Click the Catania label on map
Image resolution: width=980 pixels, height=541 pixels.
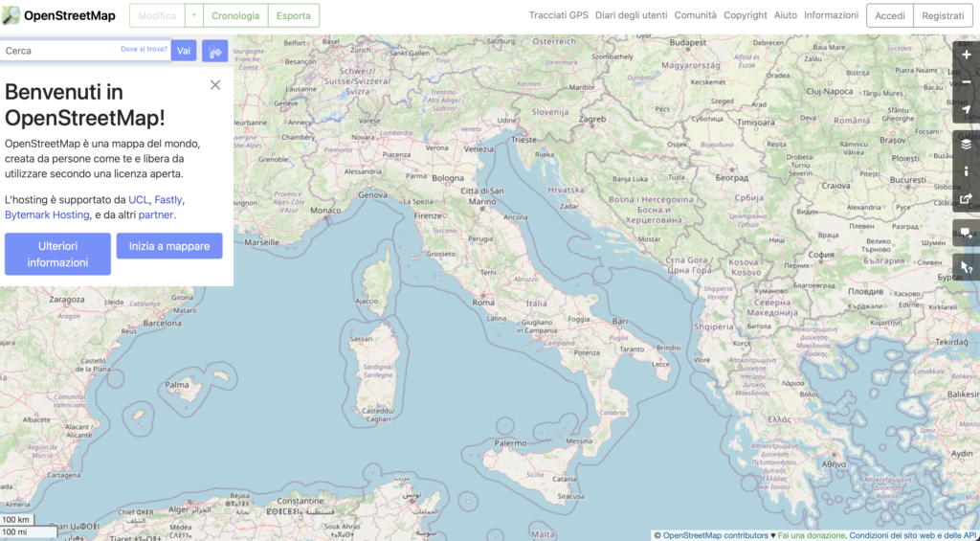click(565, 479)
